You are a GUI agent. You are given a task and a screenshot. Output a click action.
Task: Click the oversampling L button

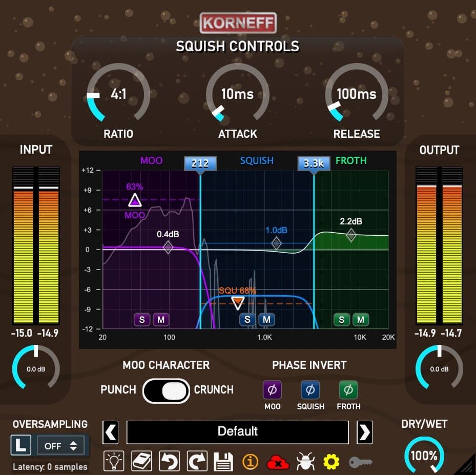point(21,445)
